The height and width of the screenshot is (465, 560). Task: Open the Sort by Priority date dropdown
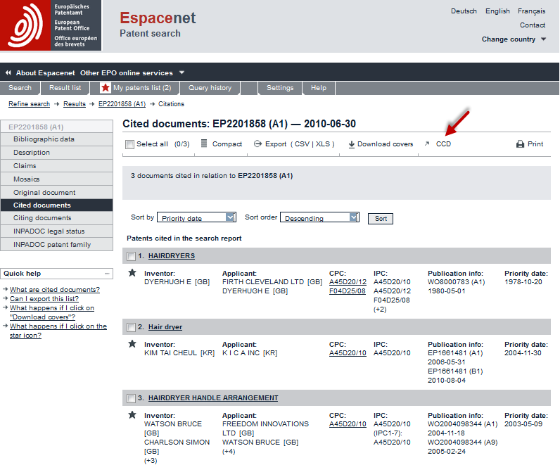197,218
